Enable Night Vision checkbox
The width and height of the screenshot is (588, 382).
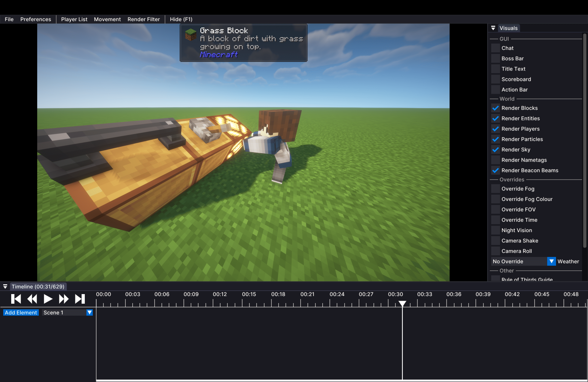495,230
